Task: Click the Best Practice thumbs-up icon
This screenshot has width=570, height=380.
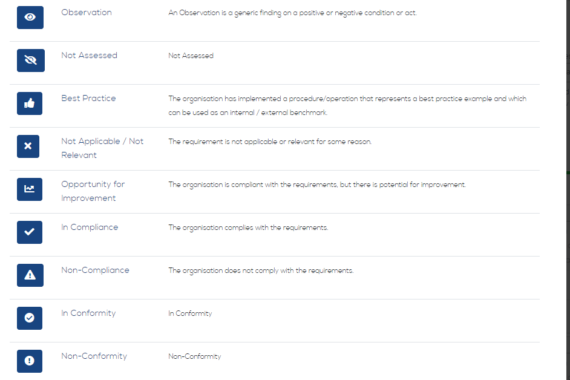Action: point(29,103)
